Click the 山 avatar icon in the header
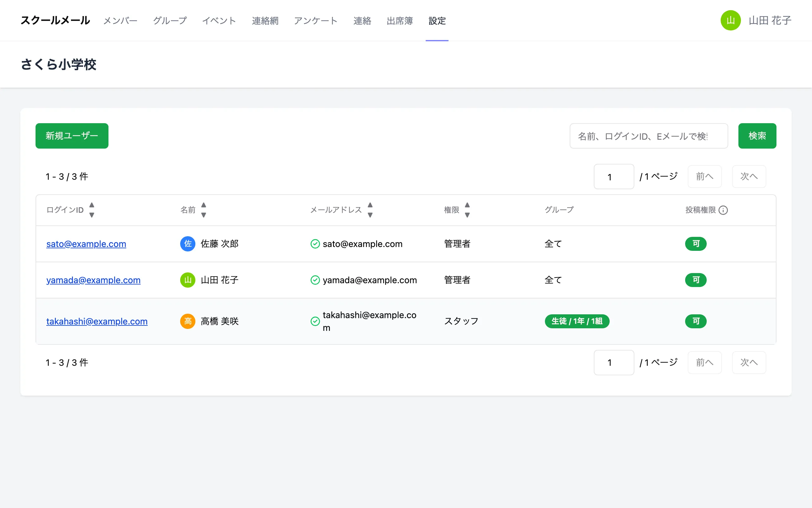The height and width of the screenshot is (508, 812). click(x=730, y=21)
